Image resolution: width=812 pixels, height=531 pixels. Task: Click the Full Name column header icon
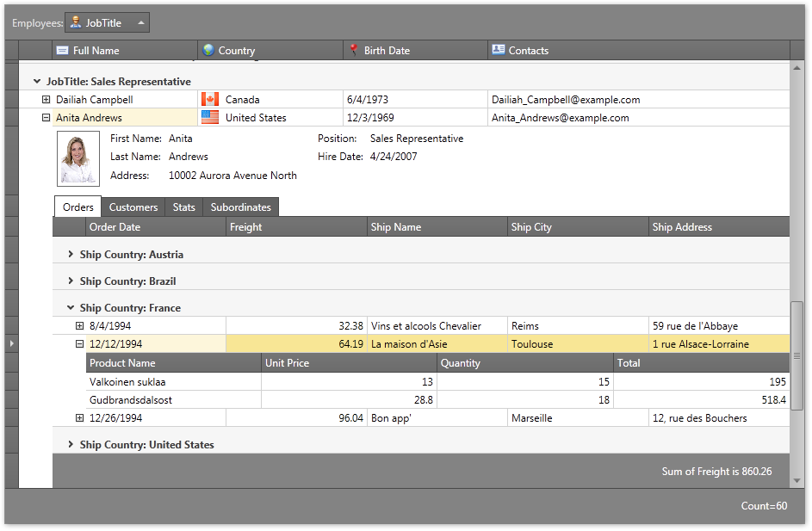pyautogui.click(x=62, y=51)
